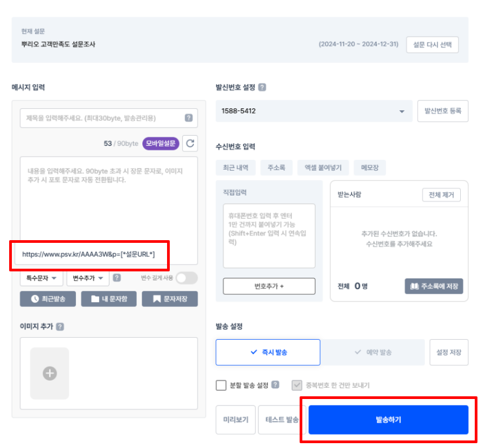Click 번호추가 + button
The image size is (485, 448).
[x=269, y=286]
